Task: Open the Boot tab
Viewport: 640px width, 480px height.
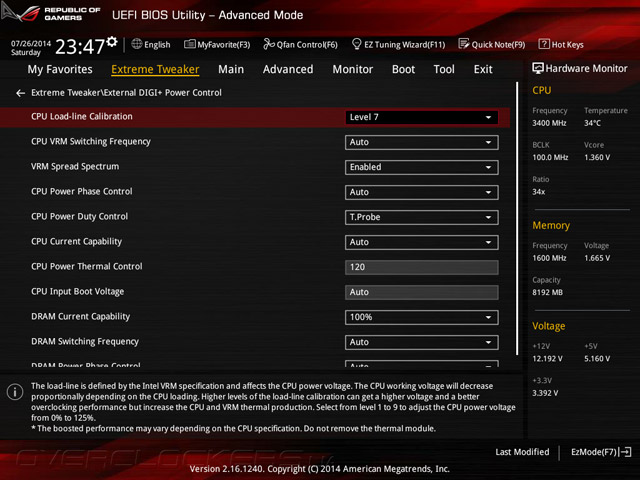Action: 403,69
